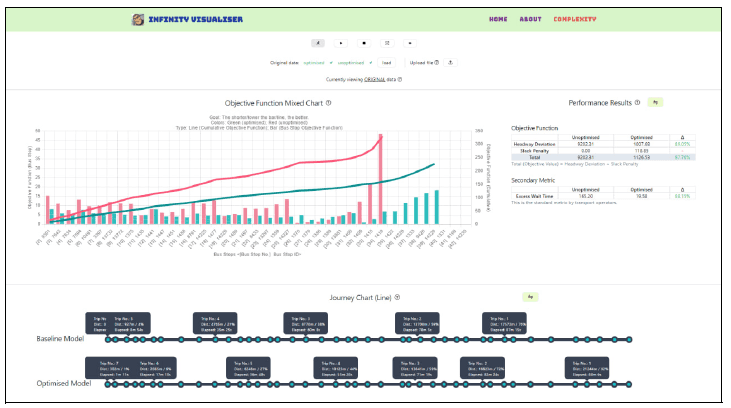Click the filled circle icon in the toolbar

tap(364, 44)
